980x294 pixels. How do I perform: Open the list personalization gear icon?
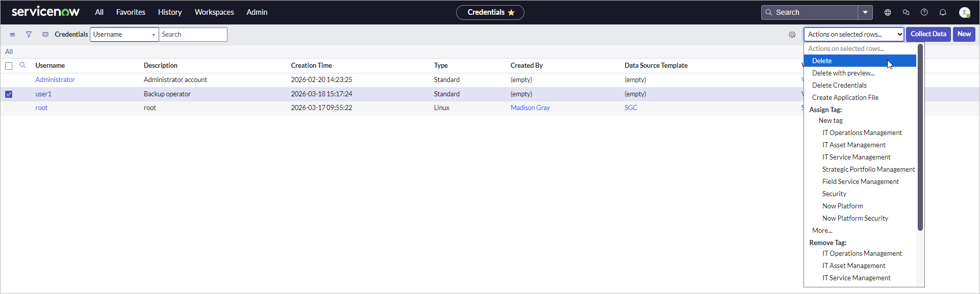coord(792,35)
